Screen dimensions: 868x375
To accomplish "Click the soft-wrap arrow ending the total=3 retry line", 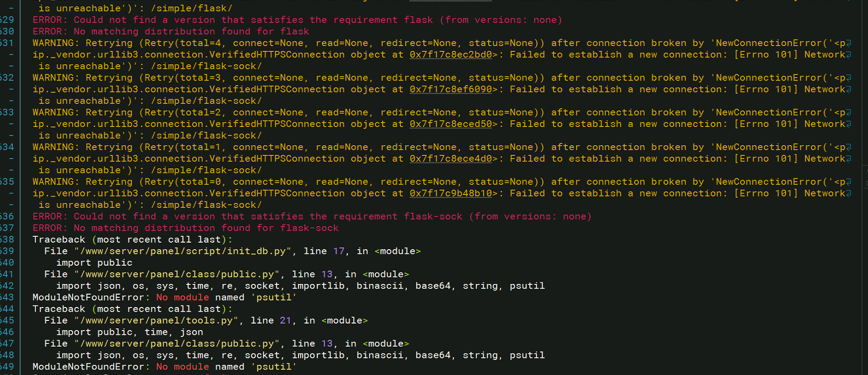I will click(849, 78).
